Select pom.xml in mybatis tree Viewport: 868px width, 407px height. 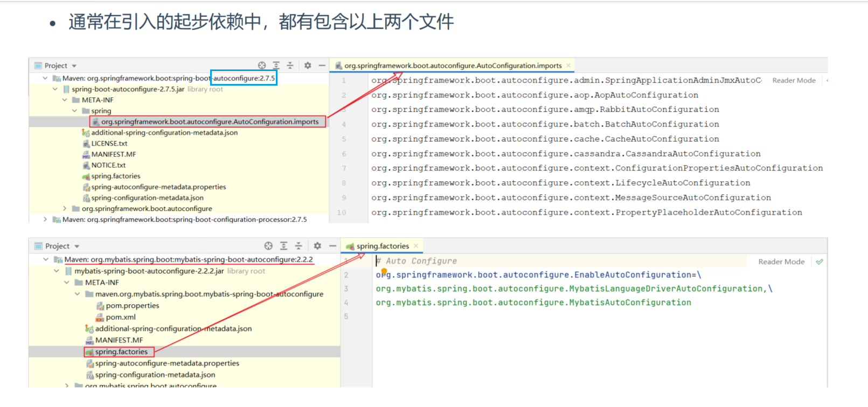[121, 317]
